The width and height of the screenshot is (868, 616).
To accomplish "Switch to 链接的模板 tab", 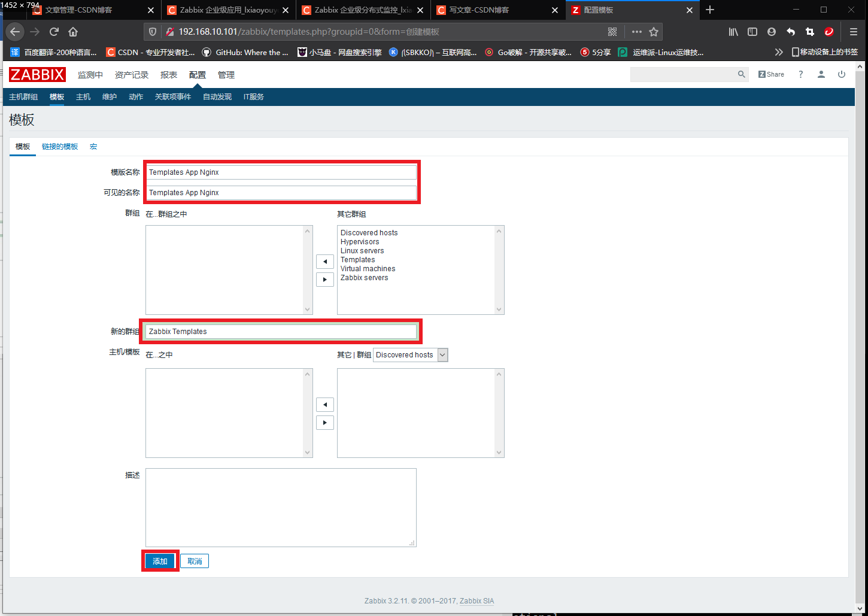I will pos(60,147).
